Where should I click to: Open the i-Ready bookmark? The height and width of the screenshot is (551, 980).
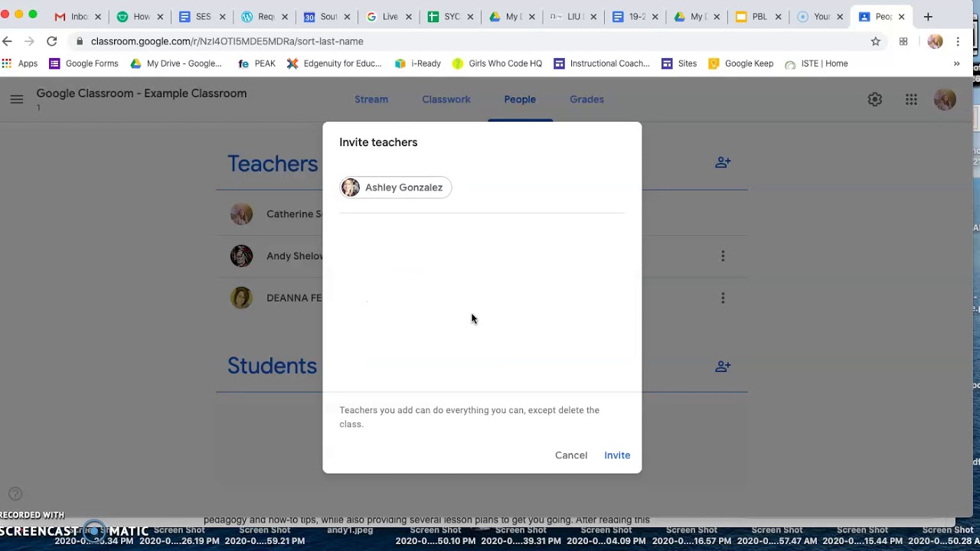[x=417, y=64]
